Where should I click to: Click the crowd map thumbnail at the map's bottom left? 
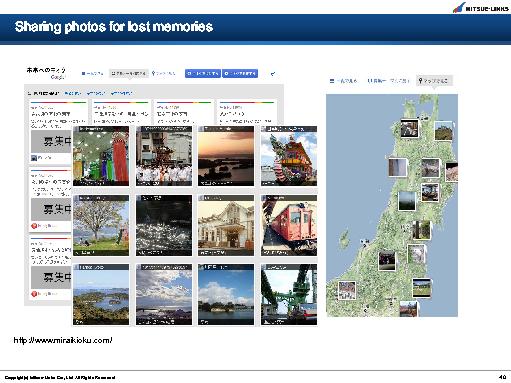click(347, 290)
